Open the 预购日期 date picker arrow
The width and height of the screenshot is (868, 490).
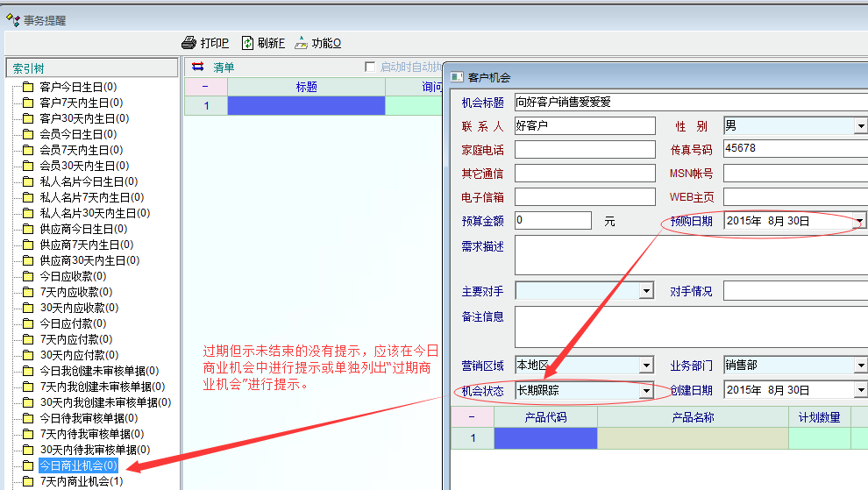coord(859,221)
